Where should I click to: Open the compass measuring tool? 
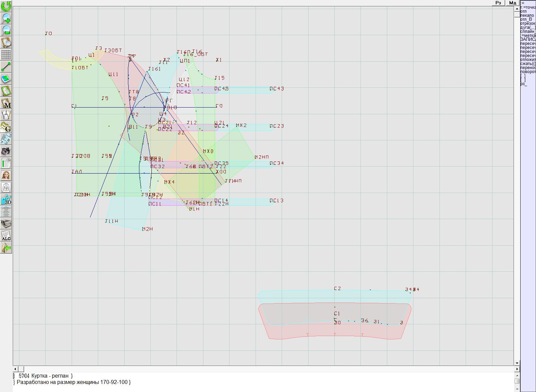[x=6, y=115]
